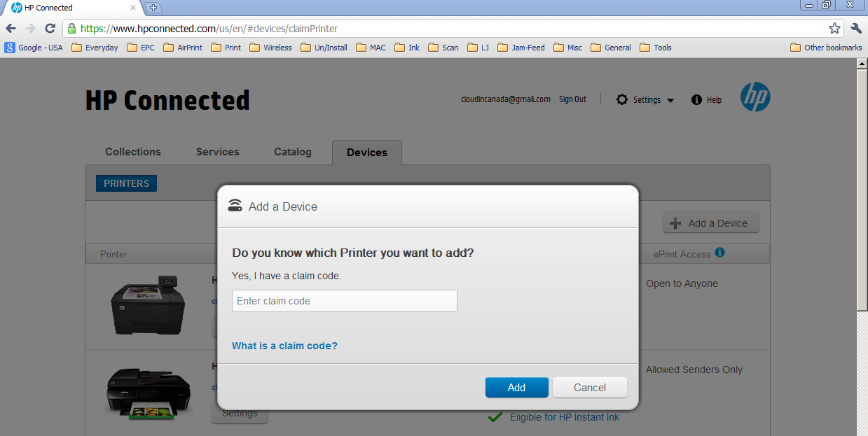Click the Help info icon

pos(696,99)
